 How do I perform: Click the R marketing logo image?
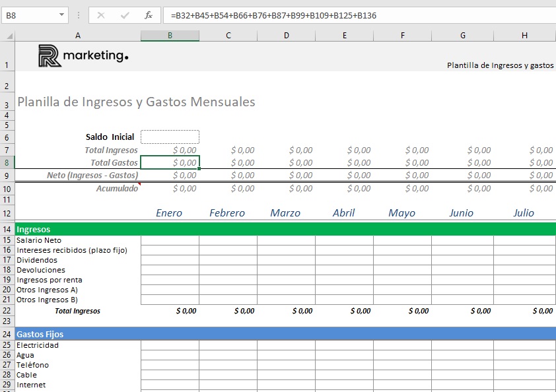[x=83, y=55]
